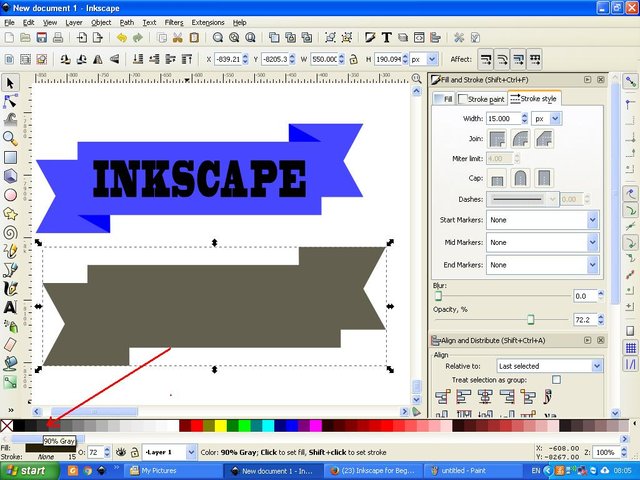
Task: Open the File menu
Action: [x=9, y=22]
